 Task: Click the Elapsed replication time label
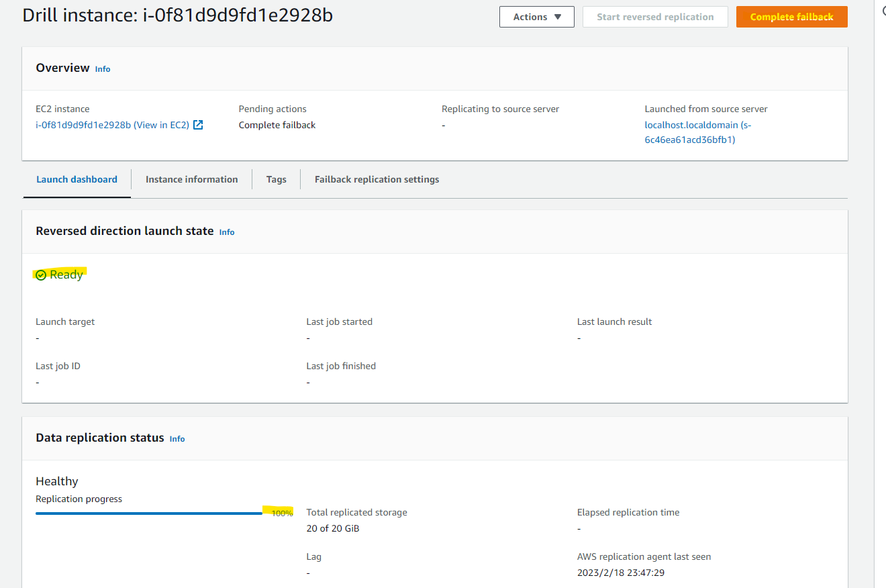coord(628,512)
